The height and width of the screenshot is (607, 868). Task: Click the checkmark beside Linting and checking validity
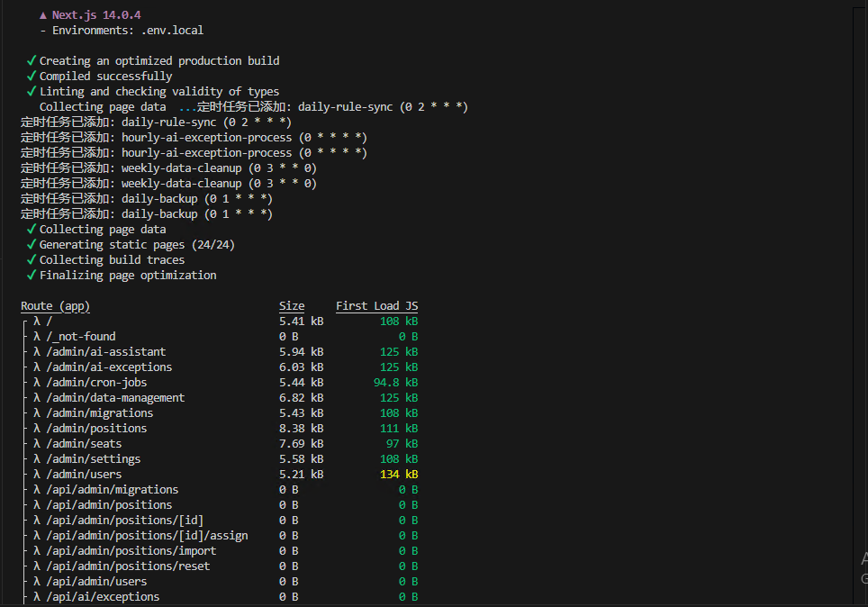click(x=32, y=92)
